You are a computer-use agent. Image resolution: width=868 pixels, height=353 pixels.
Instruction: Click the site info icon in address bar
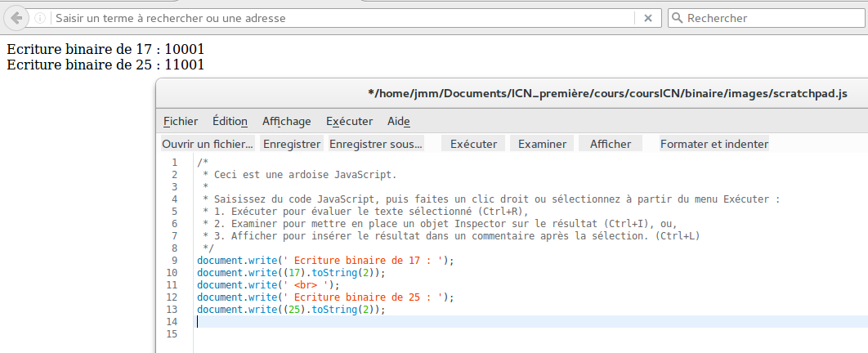[40, 18]
